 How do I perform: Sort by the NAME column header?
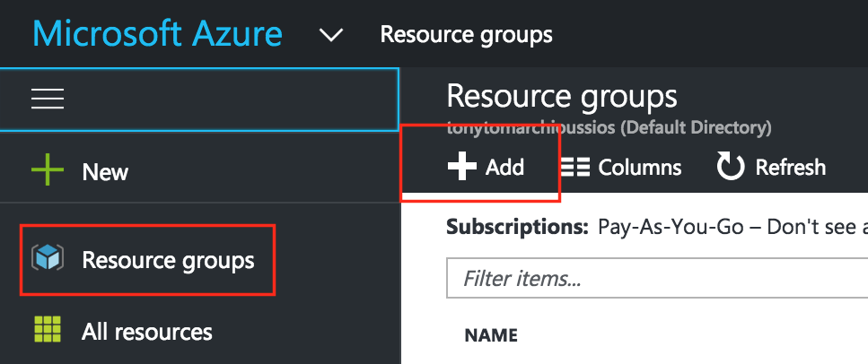pos(491,335)
